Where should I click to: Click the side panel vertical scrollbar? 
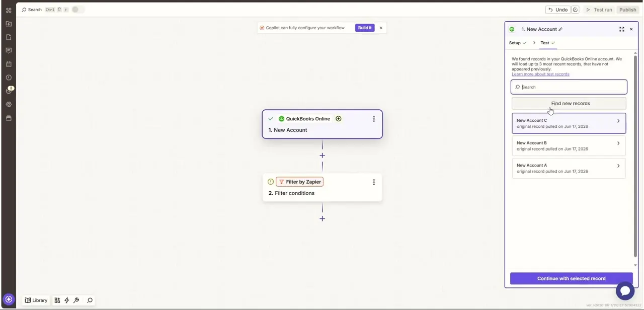(x=635, y=156)
